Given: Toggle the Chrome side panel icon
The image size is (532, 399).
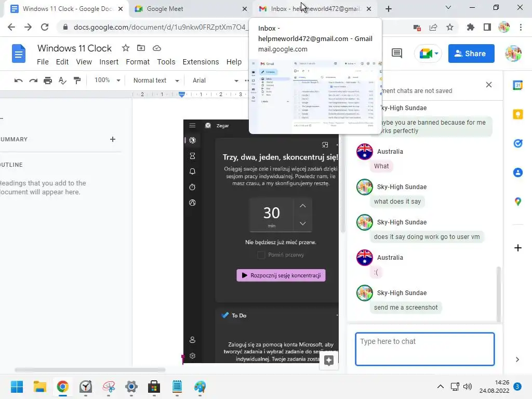Looking at the screenshot, I should pos(487,27).
